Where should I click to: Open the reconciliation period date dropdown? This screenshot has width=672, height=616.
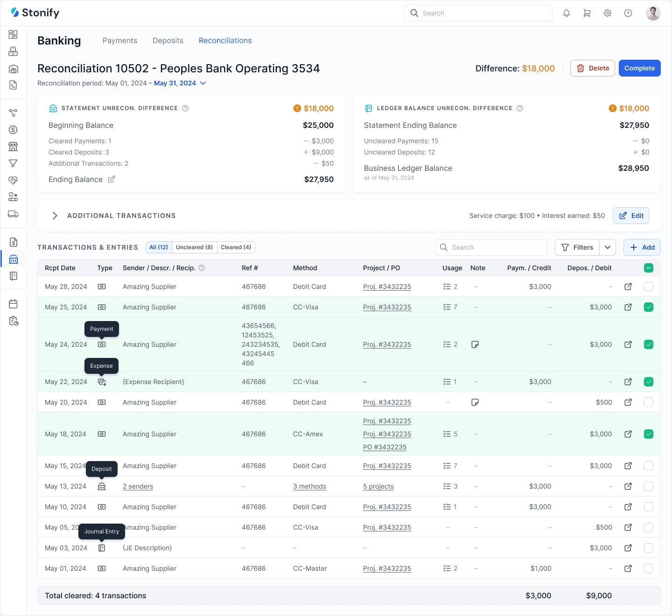[x=203, y=83]
